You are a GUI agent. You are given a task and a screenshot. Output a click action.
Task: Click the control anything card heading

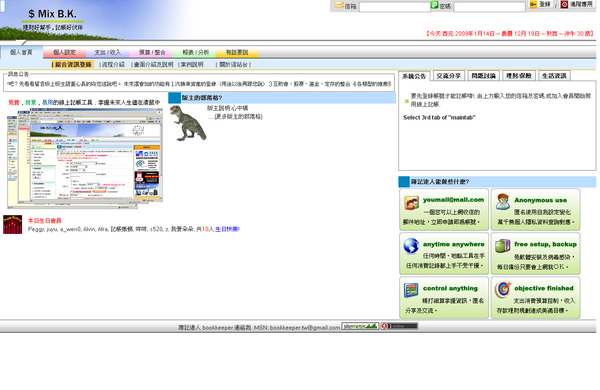click(450, 288)
